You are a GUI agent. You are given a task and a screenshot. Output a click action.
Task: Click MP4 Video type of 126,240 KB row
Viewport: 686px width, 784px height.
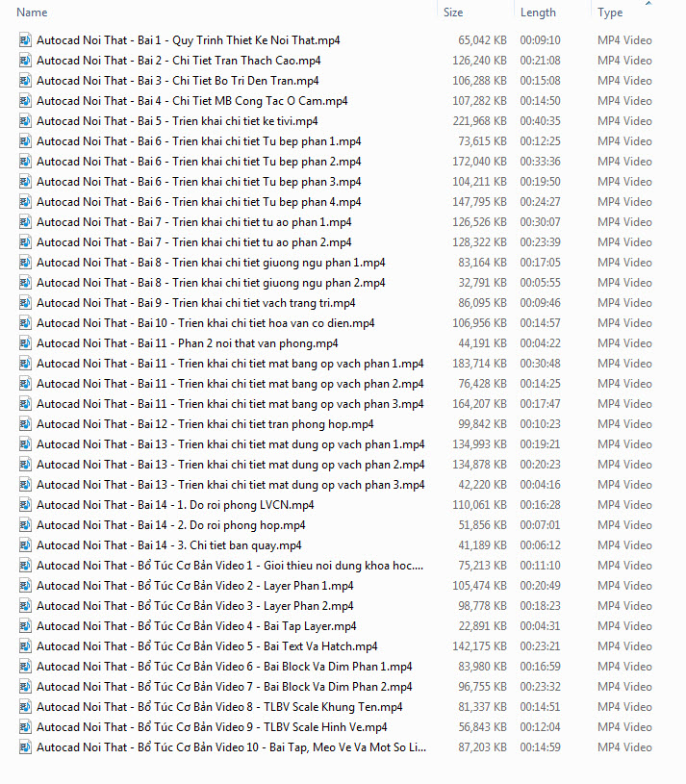624,61
